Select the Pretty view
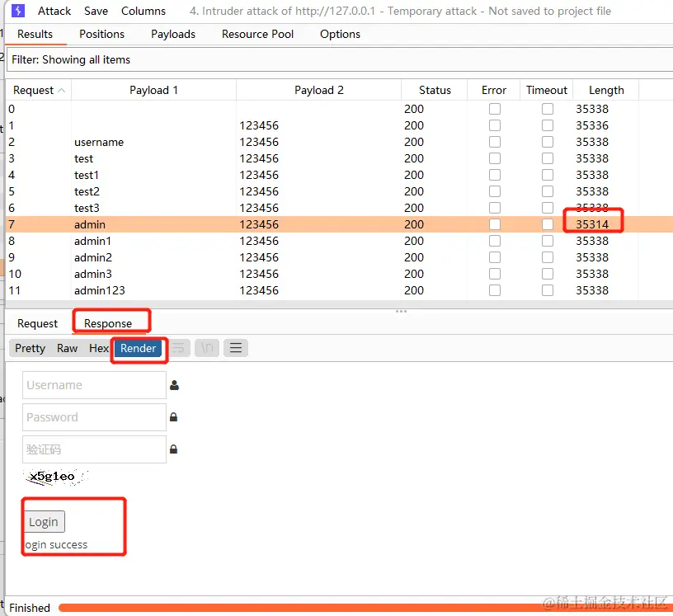The image size is (673, 616). pos(30,348)
